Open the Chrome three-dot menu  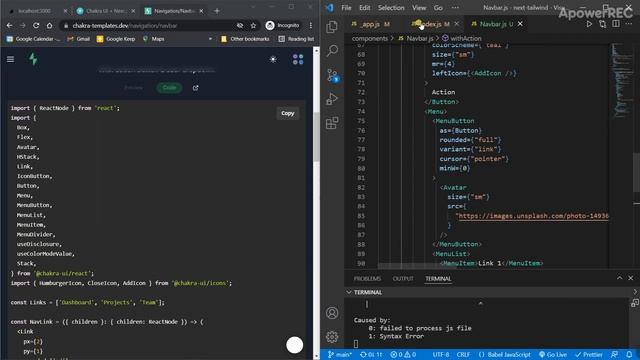coord(311,25)
